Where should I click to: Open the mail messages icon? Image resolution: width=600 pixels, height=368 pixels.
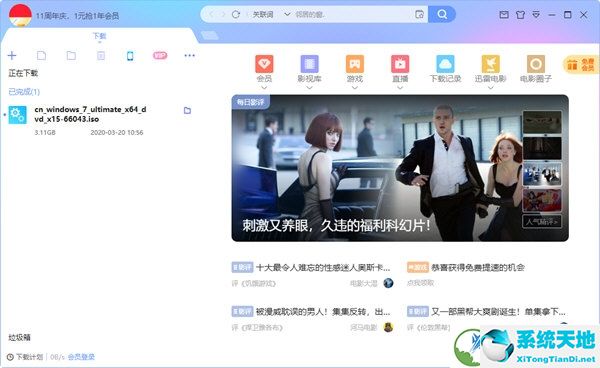[504, 15]
